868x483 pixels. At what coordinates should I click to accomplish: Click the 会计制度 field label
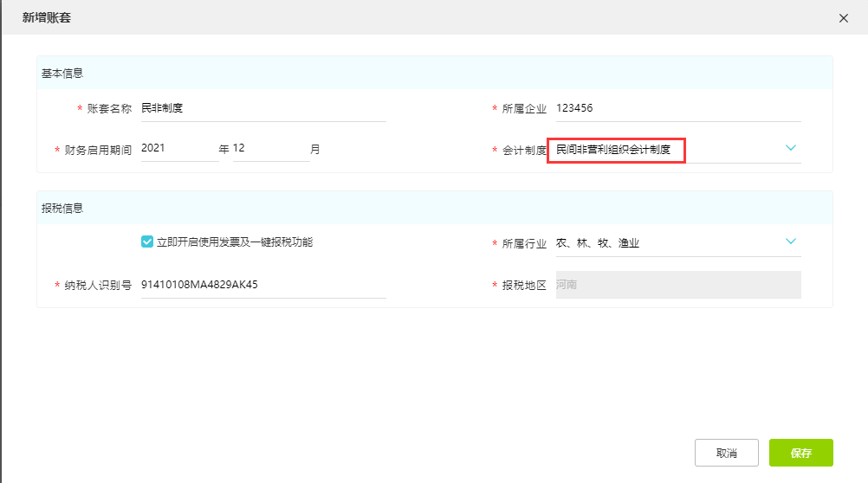(524, 150)
